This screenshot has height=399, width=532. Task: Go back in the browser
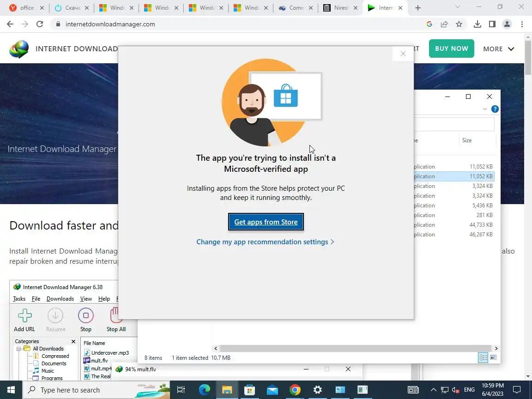(x=10, y=24)
